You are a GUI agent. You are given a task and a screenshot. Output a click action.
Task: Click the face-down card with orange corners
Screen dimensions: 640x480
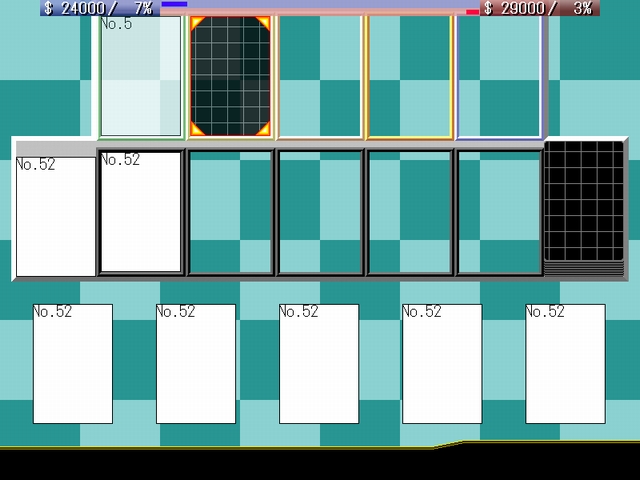click(230, 76)
